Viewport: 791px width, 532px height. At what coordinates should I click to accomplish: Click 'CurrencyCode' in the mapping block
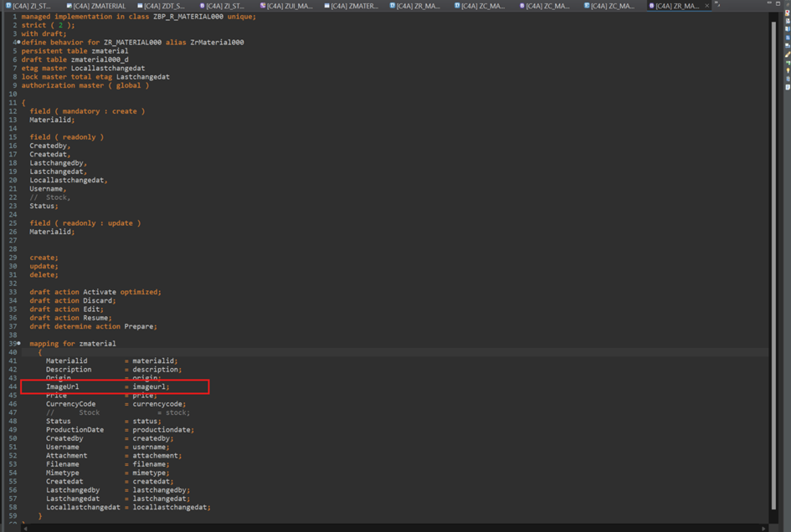click(x=70, y=404)
